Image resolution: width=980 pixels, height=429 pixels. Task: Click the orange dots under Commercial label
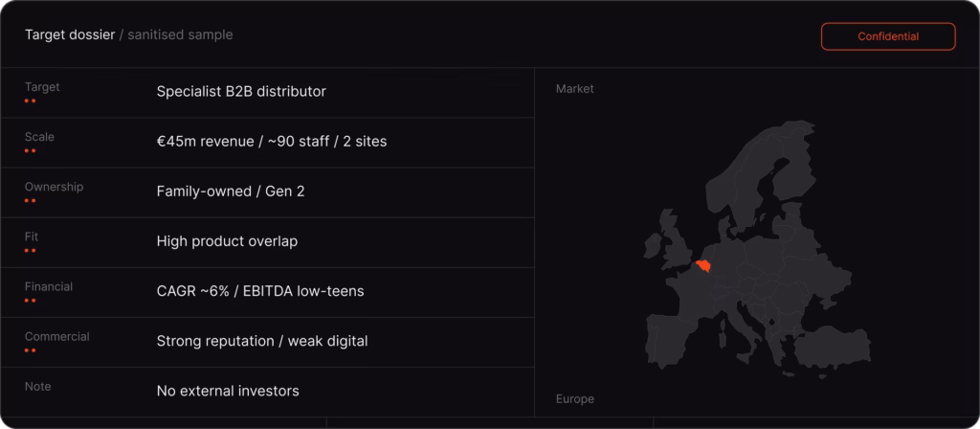[x=30, y=350]
